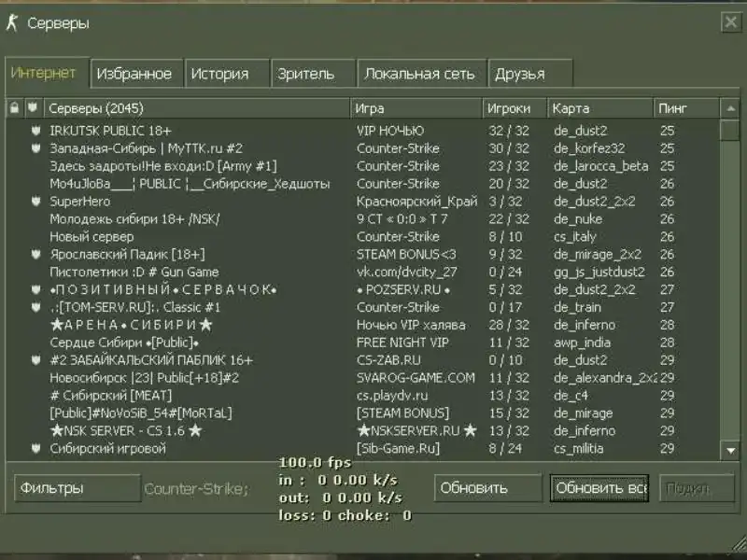The height and width of the screenshot is (560, 747).
Task: Click the gg_js_justdust2 map cell
Action: [599, 272]
